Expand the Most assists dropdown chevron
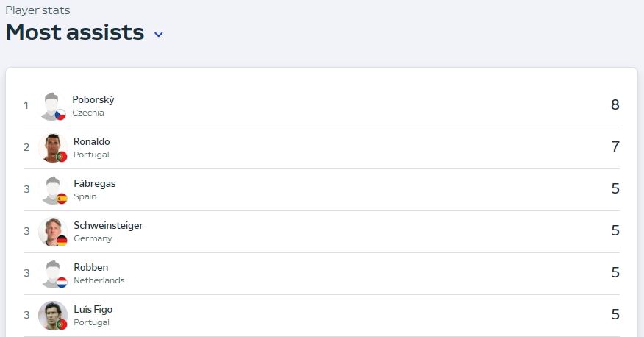This screenshot has width=644, height=337. [x=159, y=35]
